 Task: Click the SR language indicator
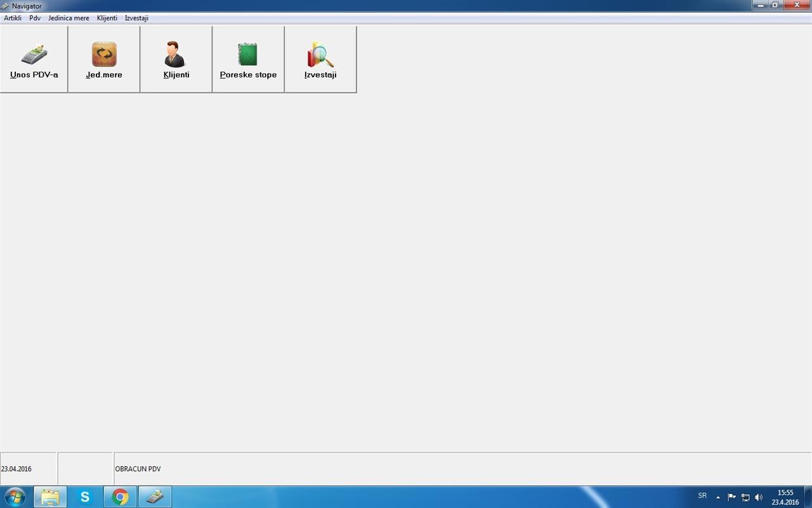pyautogui.click(x=702, y=496)
